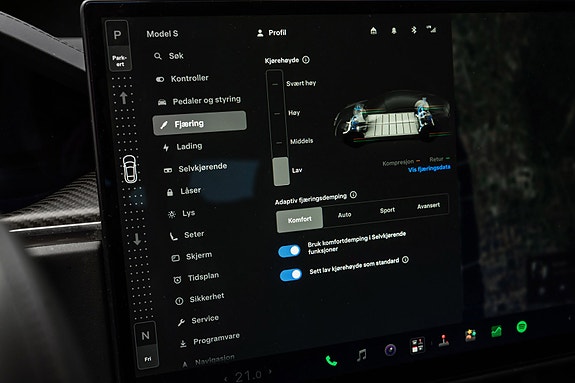Image resolution: width=575 pixels, height=383 pixels.
Task: Set ride height to Lav
Action: tap(297, 170)
